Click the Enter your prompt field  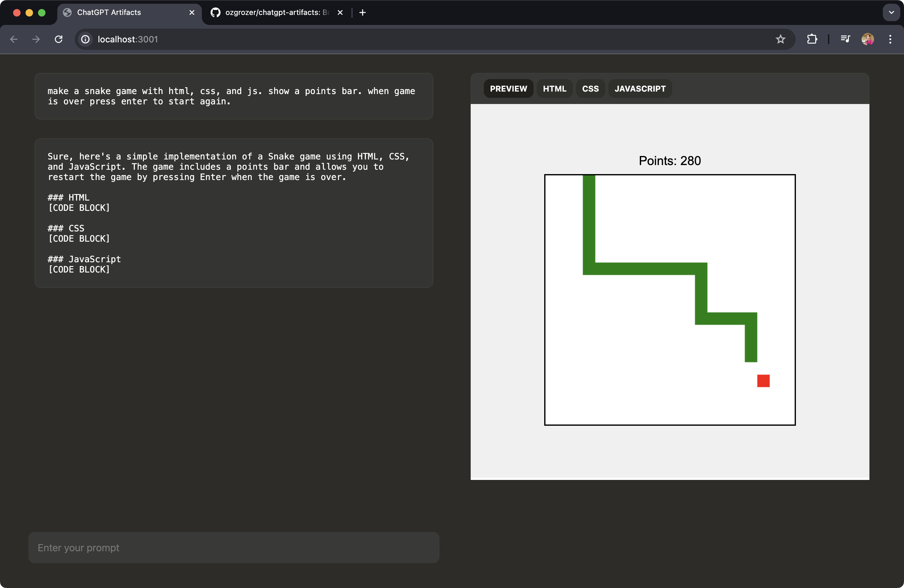(x=234, y=547)
